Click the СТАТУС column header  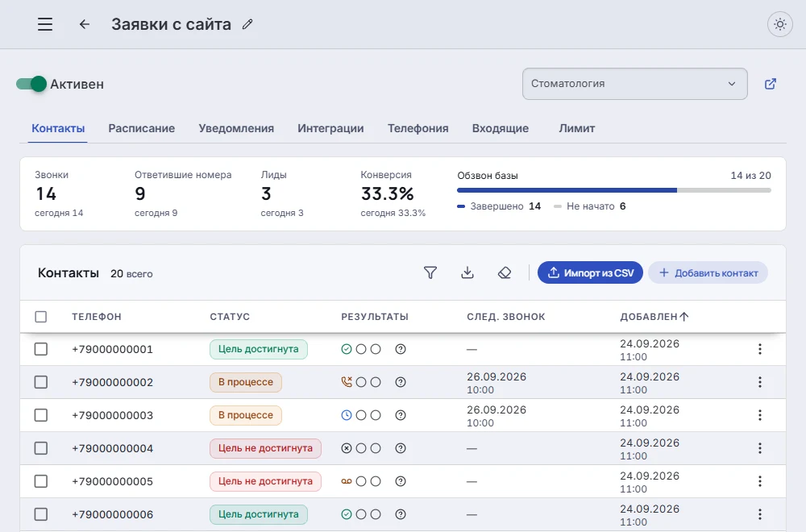[x=230, y=317]
